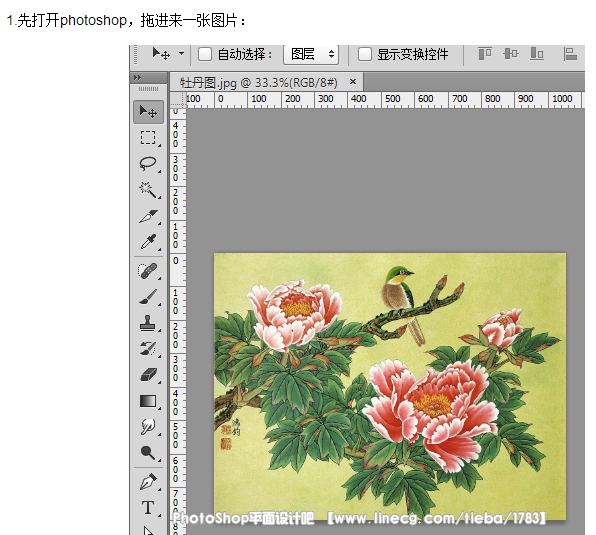The height and width of the screenshot is (535, 596).
Task: Click Move tool preset icon in options bar
Action: point(161,54)
